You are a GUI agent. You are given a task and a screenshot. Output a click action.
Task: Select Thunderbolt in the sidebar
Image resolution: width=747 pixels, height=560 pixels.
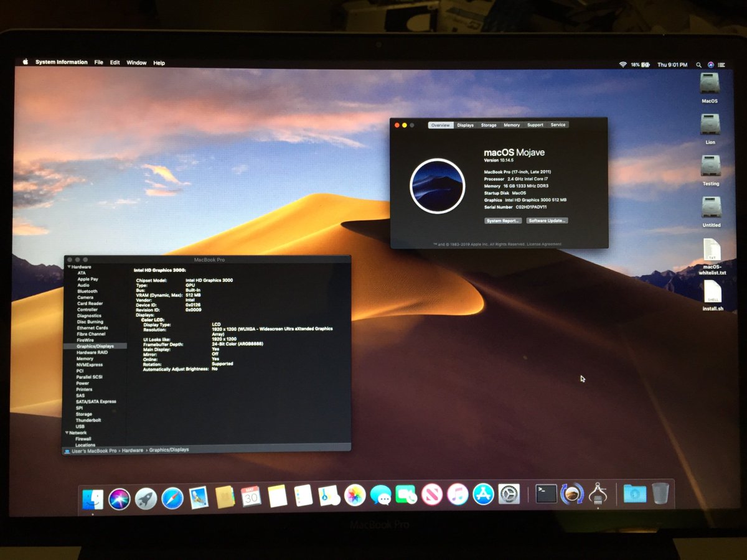[x=87, y=420]
